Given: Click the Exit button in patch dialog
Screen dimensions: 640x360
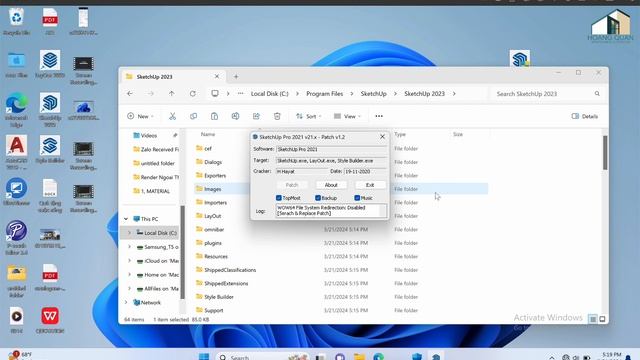Looking at the screenshot, I should 370,185.
